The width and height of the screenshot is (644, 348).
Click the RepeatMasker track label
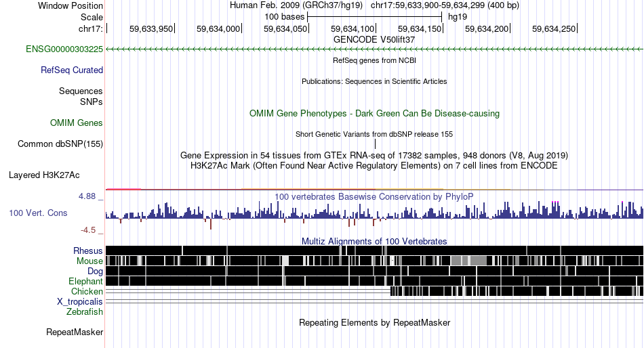point(75,332)
